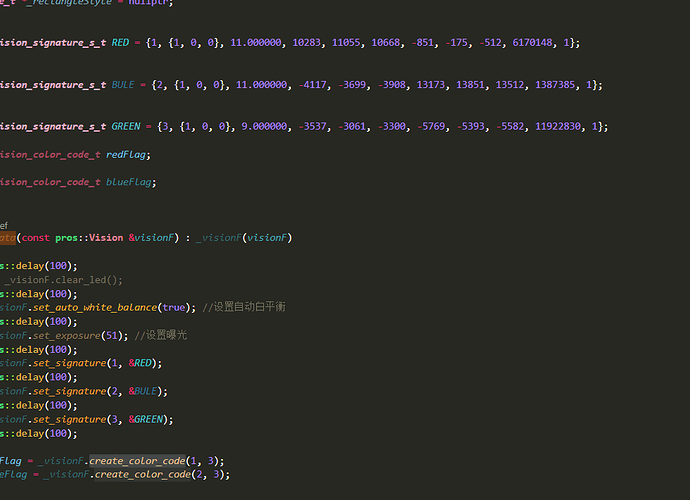Click the BULE variable name in its declaration
This screenshot has width=690, height=500.
123,85
